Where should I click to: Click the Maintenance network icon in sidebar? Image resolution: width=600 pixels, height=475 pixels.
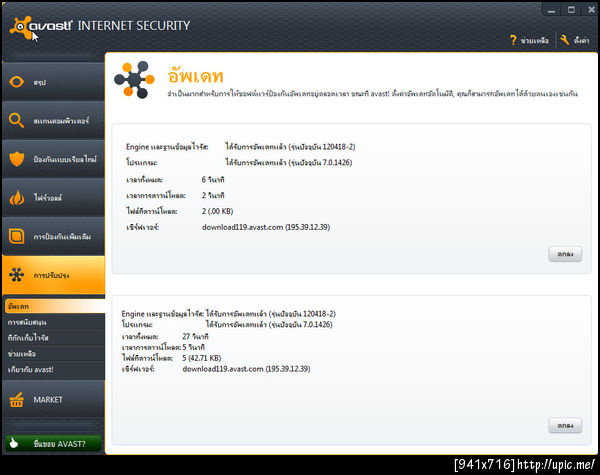(x=16, y=275)
